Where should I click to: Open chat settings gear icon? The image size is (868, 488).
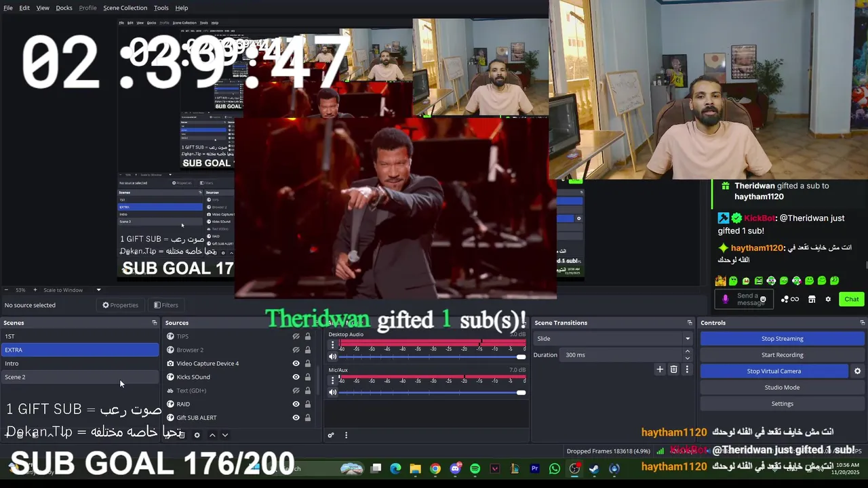828,299
